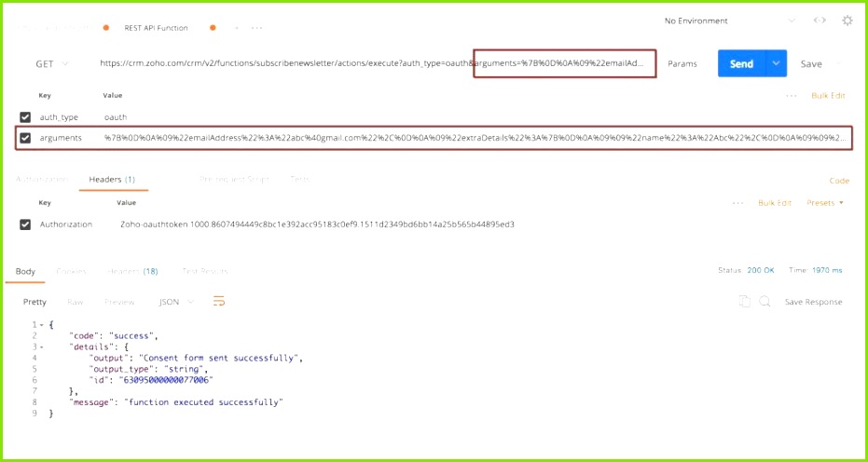Copy response using the clipboard icon
This screenshot has width=868, height=462.
745,301
